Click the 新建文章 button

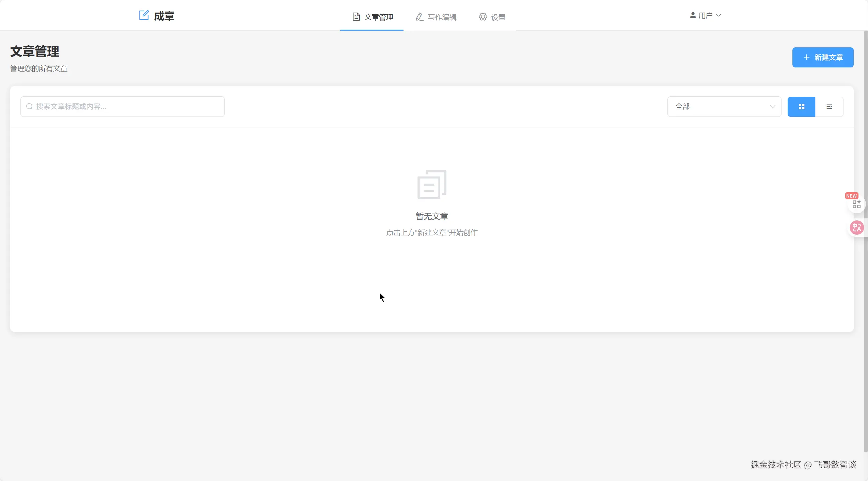point(822,57)
